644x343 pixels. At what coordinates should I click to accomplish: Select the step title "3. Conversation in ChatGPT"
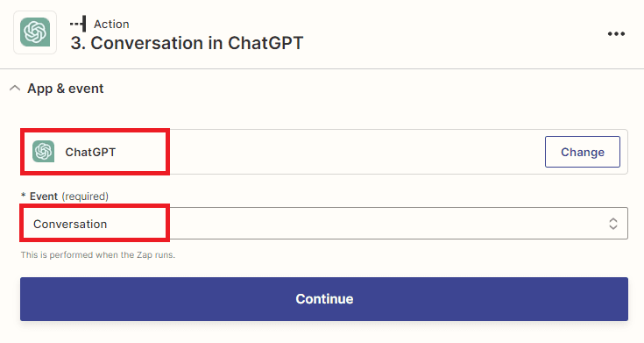[187, 43]
